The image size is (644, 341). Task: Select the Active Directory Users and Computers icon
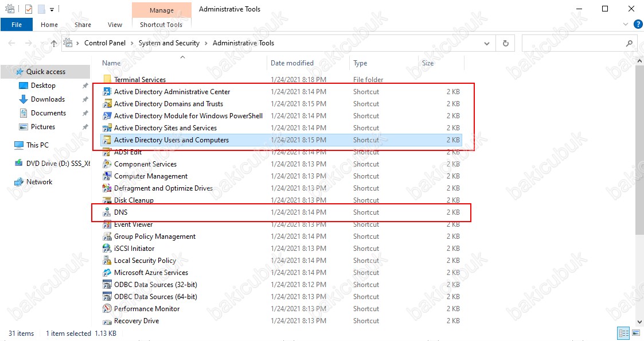coord(107,140)
